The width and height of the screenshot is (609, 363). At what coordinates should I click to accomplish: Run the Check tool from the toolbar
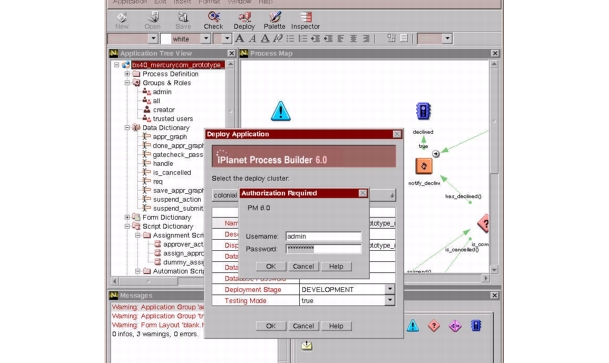[213, 21]
